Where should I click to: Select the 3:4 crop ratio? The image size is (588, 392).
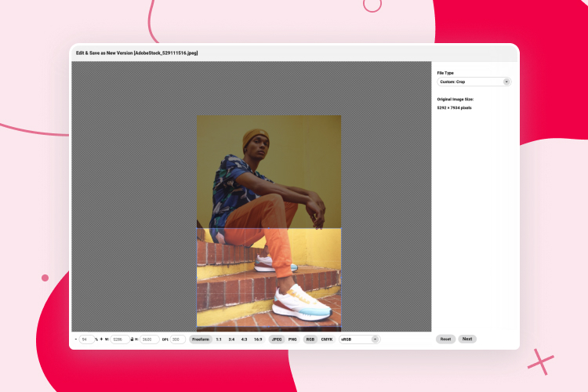[231, 339]
